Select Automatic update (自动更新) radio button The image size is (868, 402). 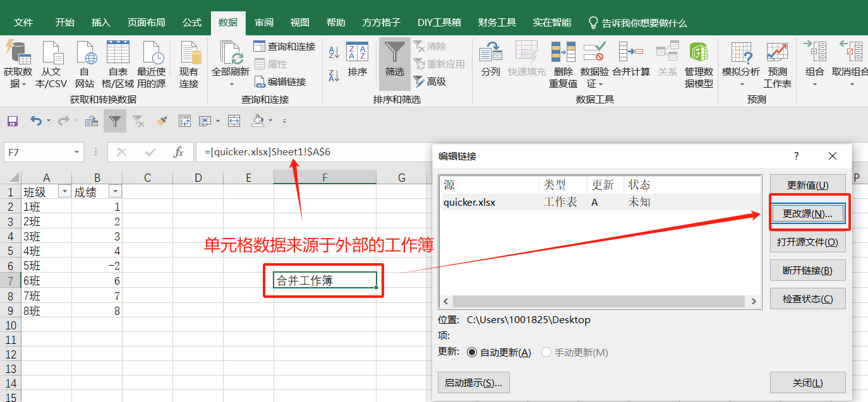pyautogui.click(x=472, y=353)
